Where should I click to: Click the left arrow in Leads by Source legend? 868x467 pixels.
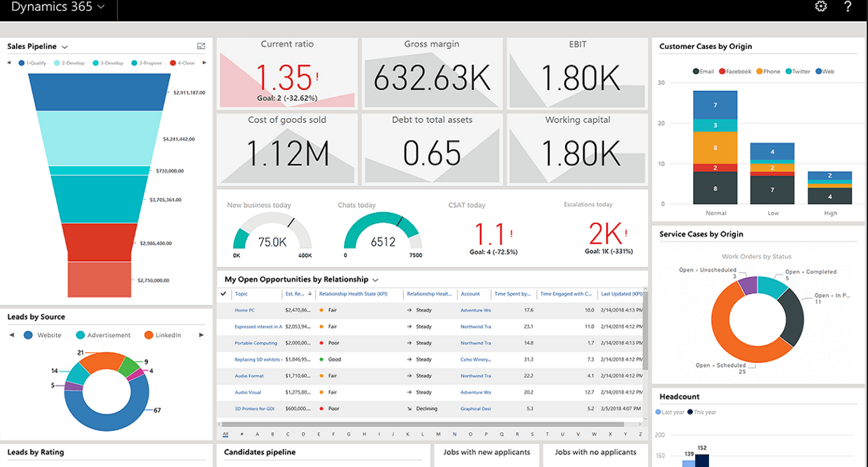[x=11, y=335]
